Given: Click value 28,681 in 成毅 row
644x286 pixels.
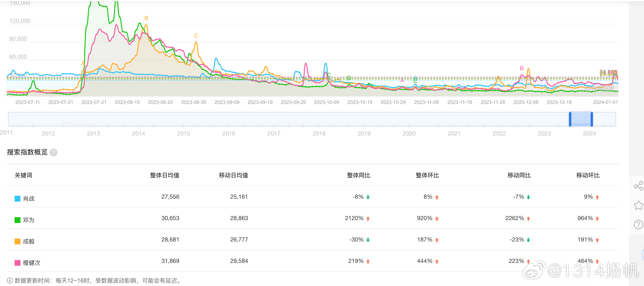Looking at the screenshot, I should point(170,240).
